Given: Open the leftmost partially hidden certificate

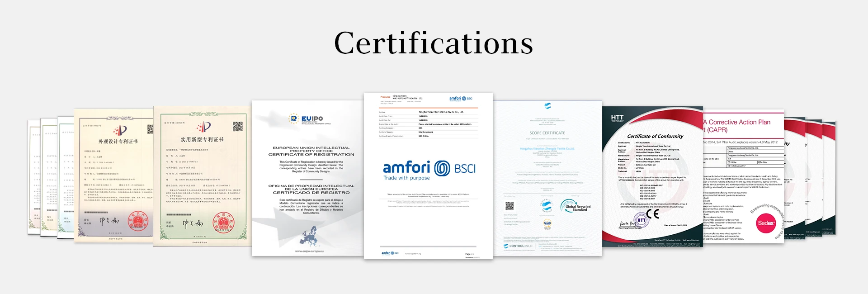Looking at the screenshot, I should pos(34,177).
